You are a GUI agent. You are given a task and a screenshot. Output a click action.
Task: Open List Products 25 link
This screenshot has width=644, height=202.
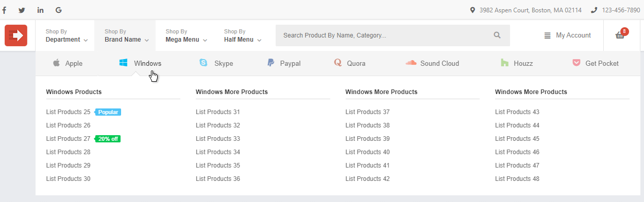pos(68,112)
